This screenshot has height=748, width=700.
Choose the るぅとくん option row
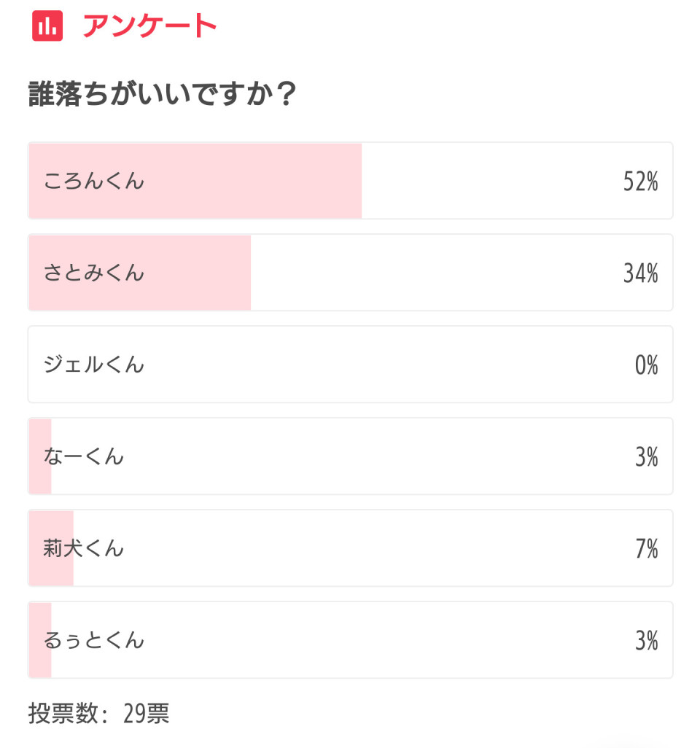click(x=350, y=639)
